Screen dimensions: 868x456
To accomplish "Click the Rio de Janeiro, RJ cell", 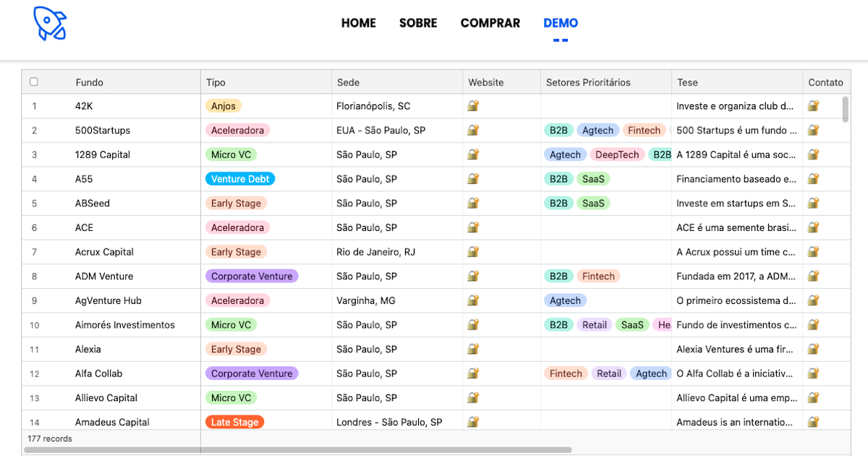I will click(397, 252).
